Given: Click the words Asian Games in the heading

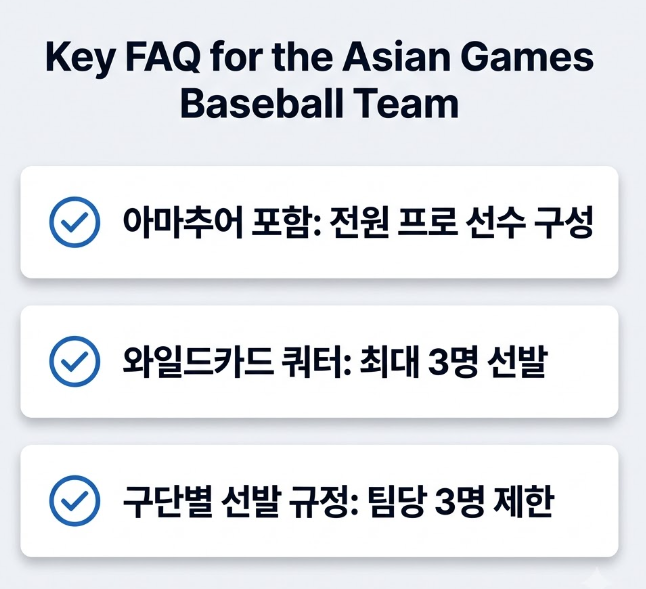Looking at the screenshot, I should point(468,57).
